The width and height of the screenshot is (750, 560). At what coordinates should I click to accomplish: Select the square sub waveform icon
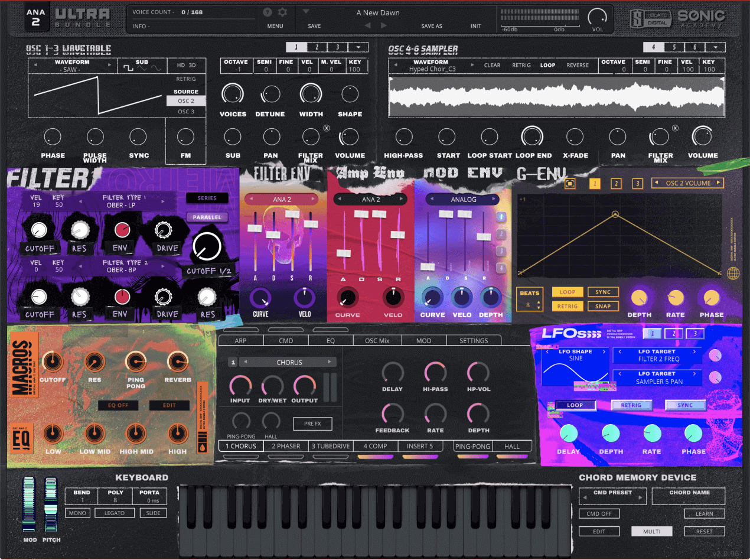(x=128, y=68)
